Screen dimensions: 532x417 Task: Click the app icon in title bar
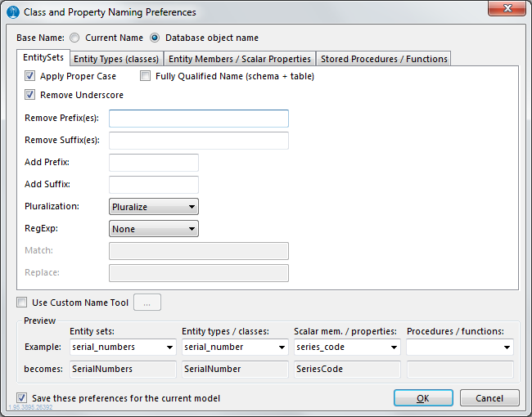(13, 12)
